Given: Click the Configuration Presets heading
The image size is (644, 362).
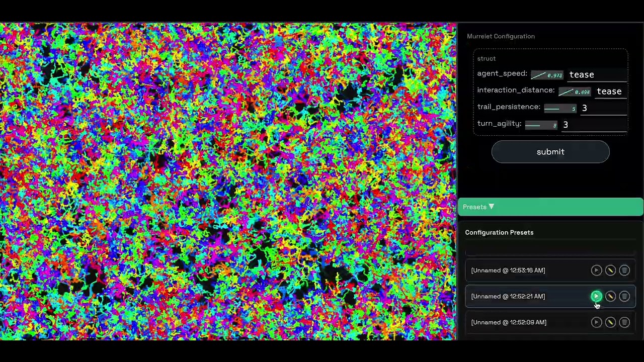Looking at the screenshot, I should pyautogui.click(x=499, y=232).
